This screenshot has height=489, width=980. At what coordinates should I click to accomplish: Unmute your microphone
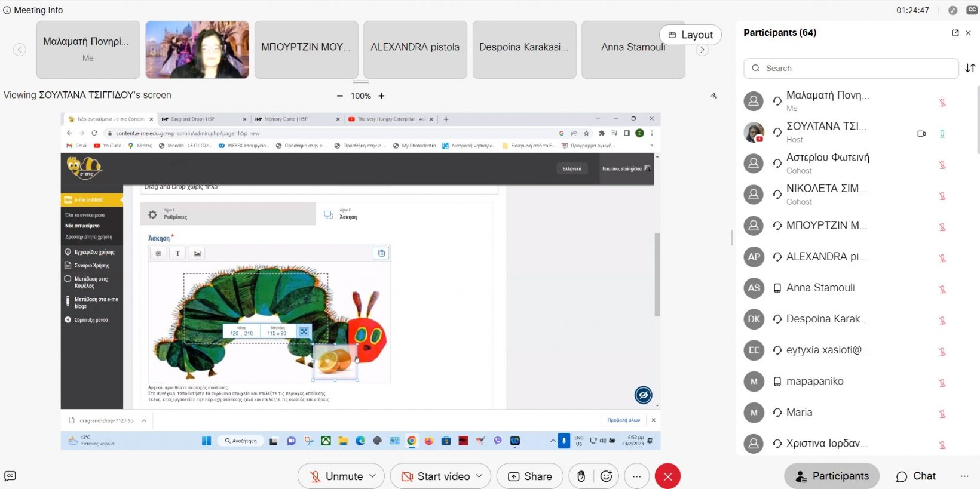tap(336, 476)
